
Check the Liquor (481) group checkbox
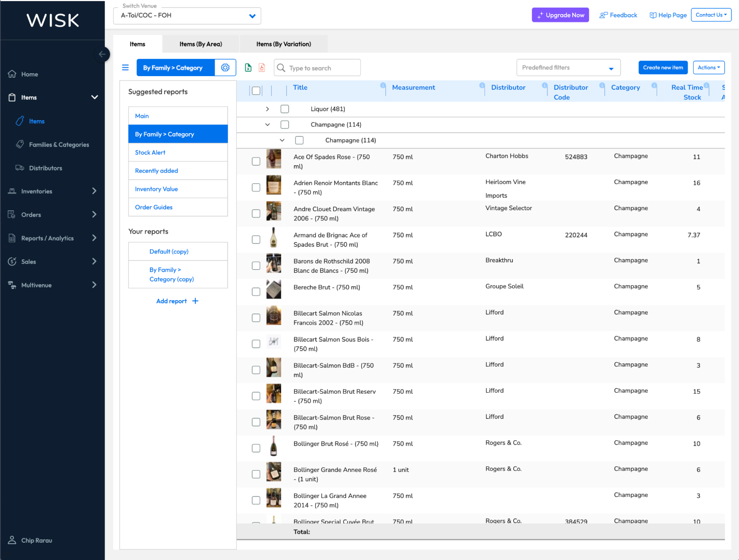tap(284, 109)
